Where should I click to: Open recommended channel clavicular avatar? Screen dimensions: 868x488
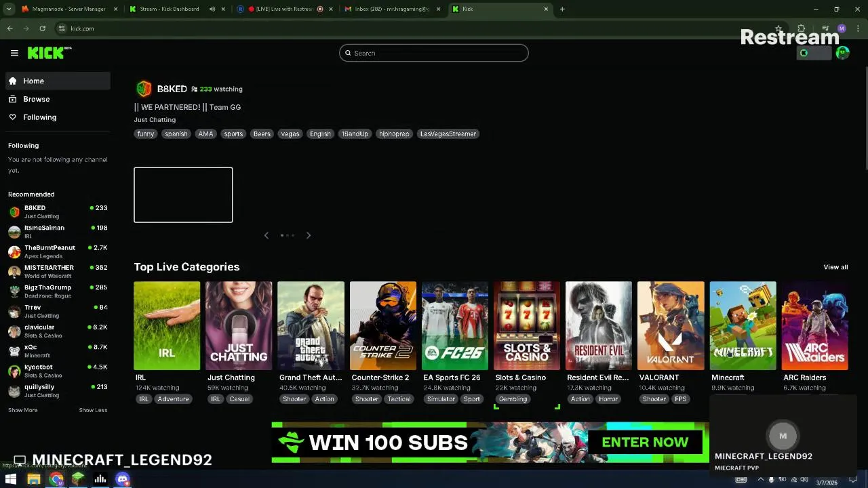click(x=14, y=331)
